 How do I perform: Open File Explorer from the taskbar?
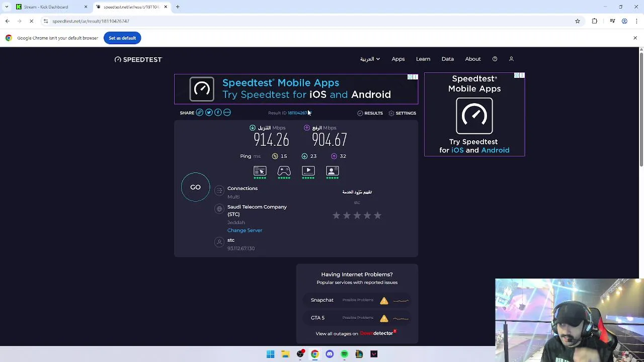285,354
